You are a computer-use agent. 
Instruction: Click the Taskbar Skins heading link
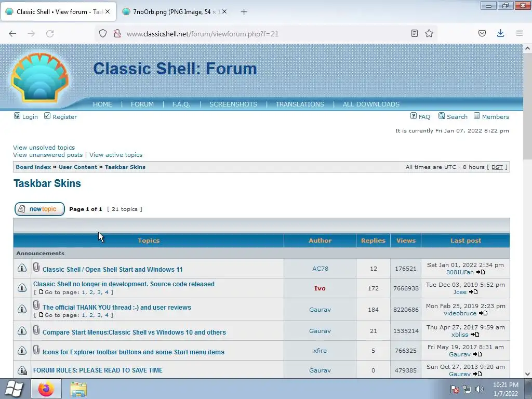click(47, 183)
